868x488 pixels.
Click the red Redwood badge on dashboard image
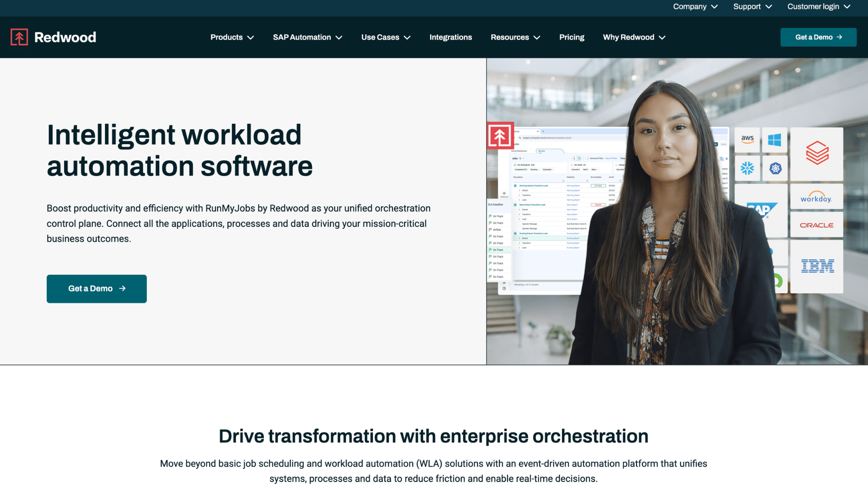(x=500, y=136)
